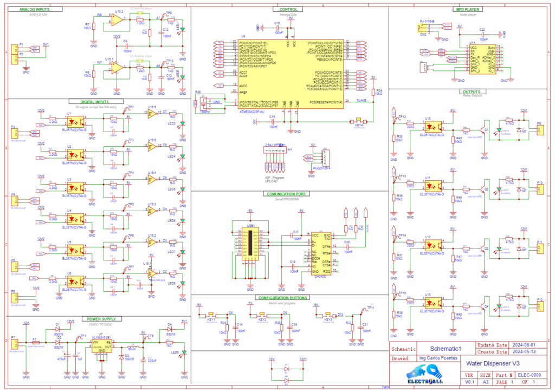The width and height of the screenshot is (555, 392).
Task: Select the U15.2 op-amp symbol
Action: [117, 20]
